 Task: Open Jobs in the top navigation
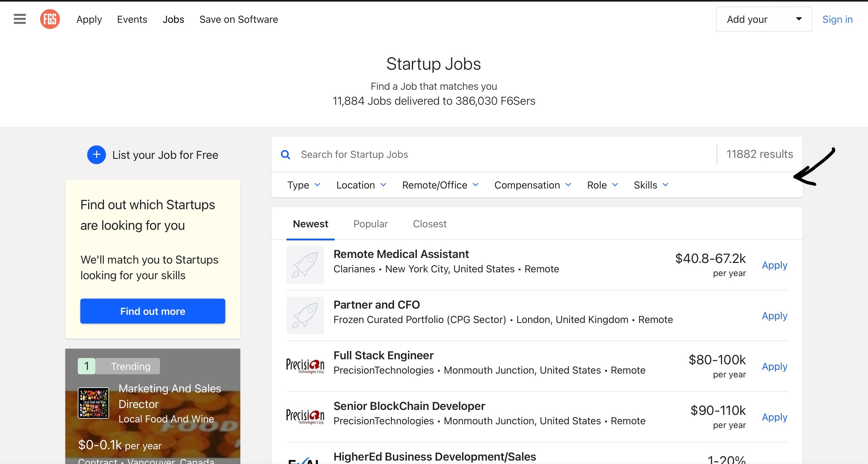point(173,19)
